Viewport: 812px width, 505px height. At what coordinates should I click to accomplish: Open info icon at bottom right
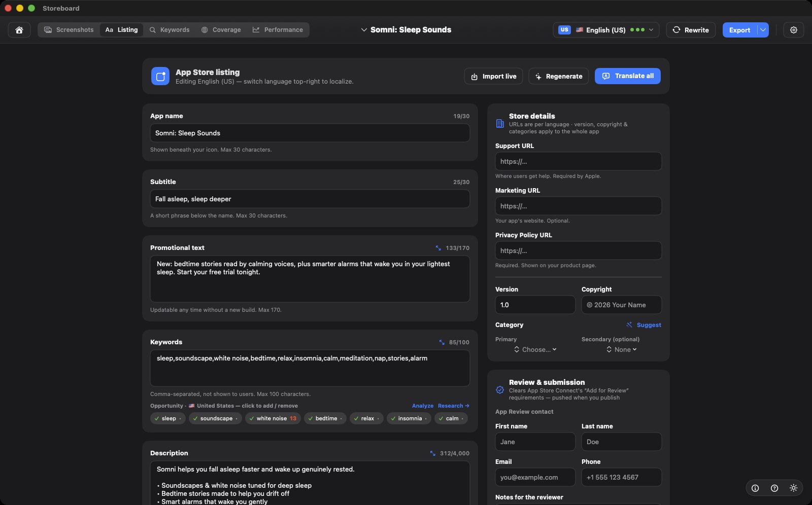tap(755, 488)
